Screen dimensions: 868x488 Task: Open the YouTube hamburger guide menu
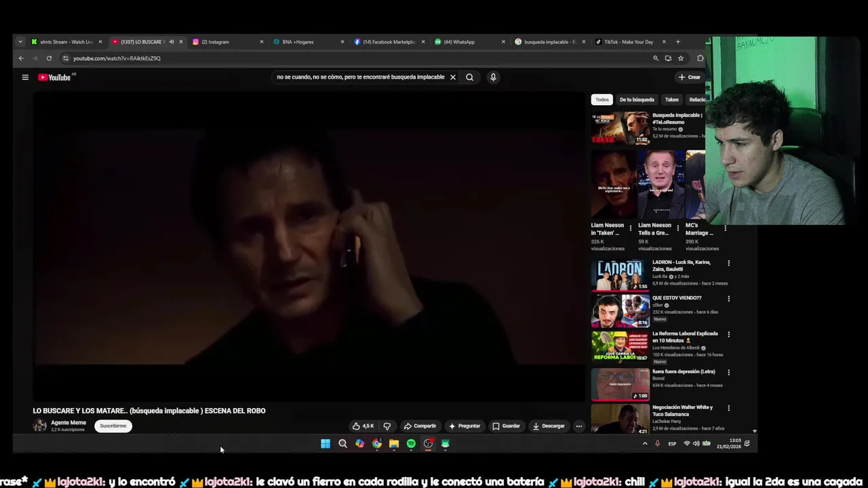pyautogui.click(x=25, y=77)
